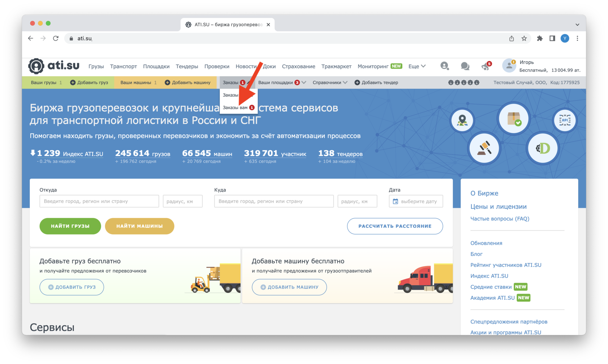Click Добавить машину in yellow bar
The image size is (608, 364).
[187, 82]
